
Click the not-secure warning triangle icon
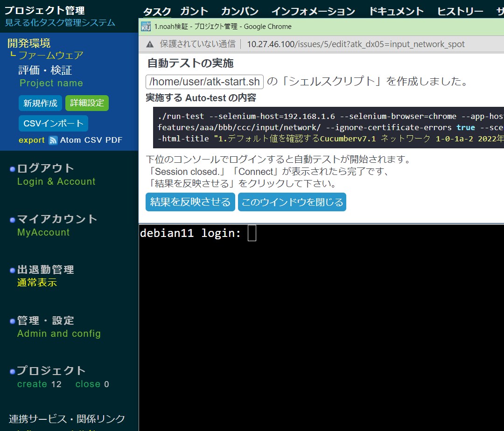(150, 44)
